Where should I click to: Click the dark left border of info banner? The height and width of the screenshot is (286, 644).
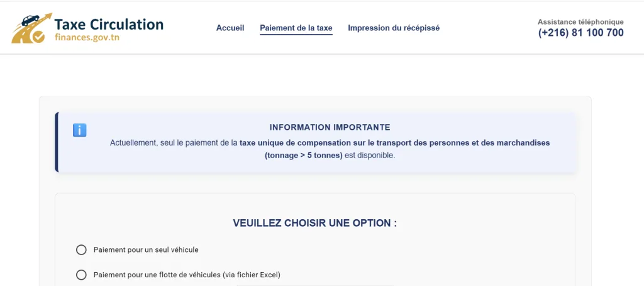point(57,142)
